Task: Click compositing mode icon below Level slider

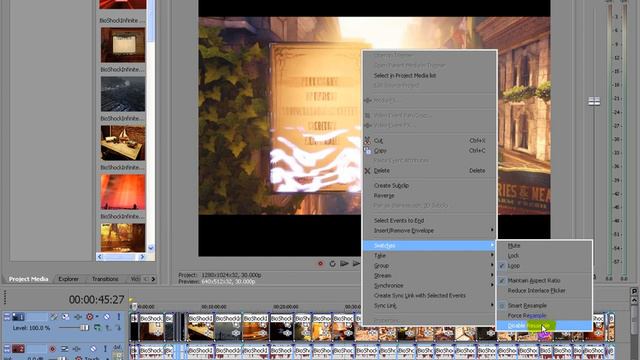Action: coord(97,327)
